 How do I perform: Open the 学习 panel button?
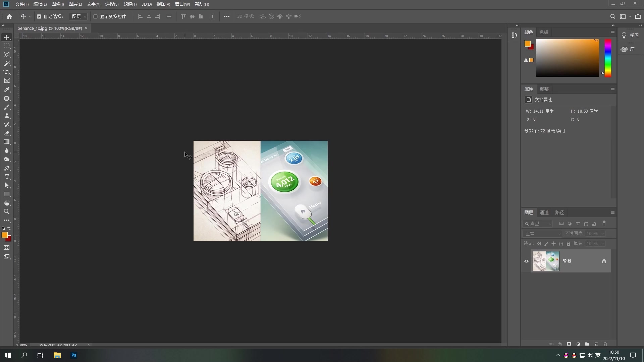point(630,35)
